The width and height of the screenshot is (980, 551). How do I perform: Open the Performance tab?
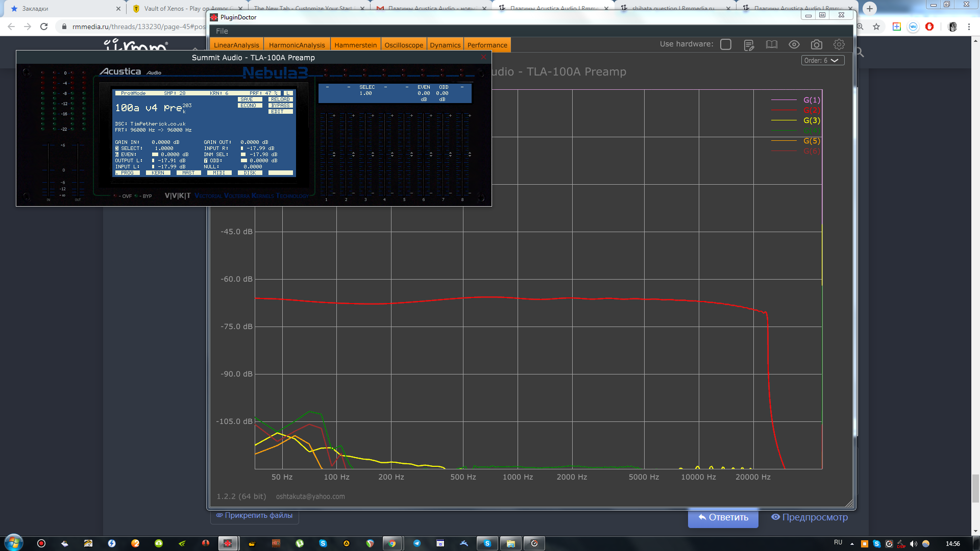click(x=487, y=45)
